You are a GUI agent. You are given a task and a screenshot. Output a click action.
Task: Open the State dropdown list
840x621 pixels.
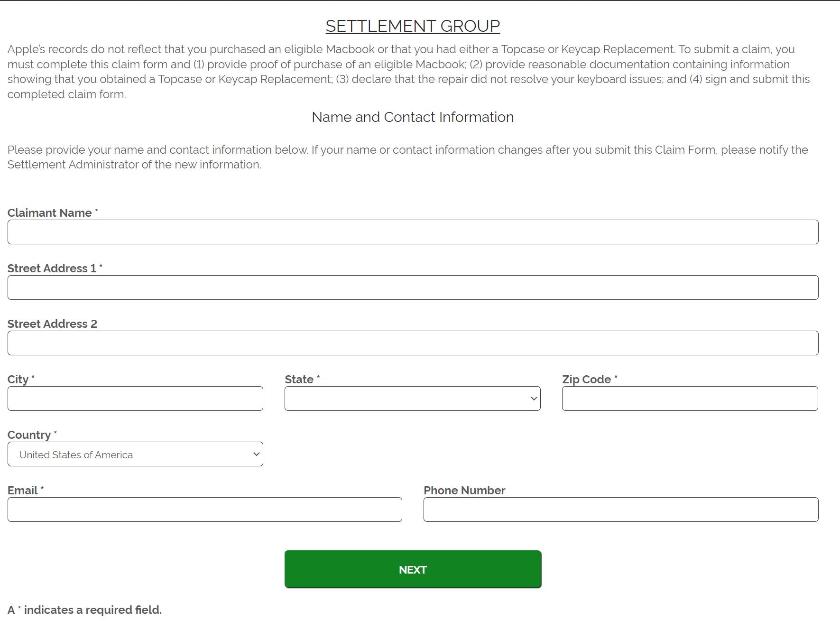coord(412,399)
